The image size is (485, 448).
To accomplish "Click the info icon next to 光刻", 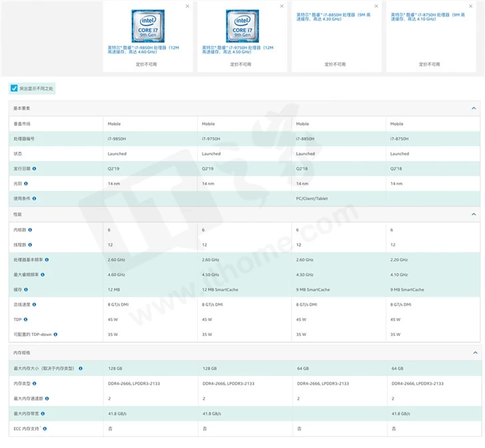I will pos(25,183).
